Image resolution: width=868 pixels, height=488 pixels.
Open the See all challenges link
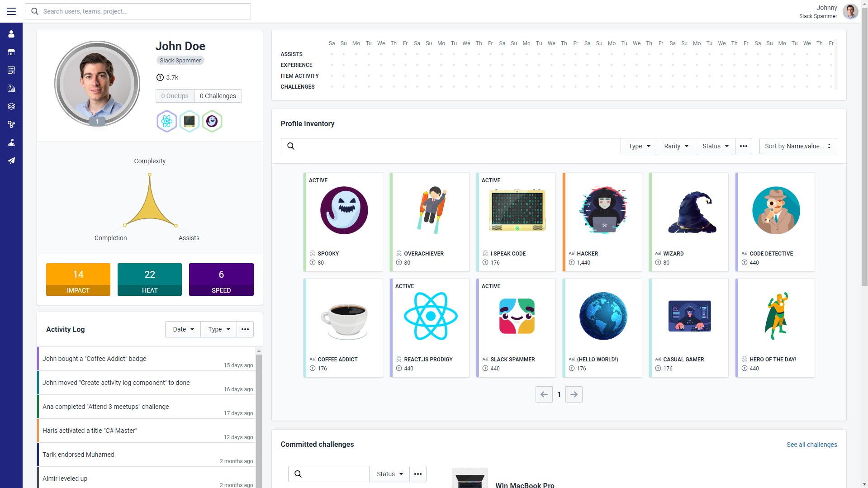click(812, 445)
